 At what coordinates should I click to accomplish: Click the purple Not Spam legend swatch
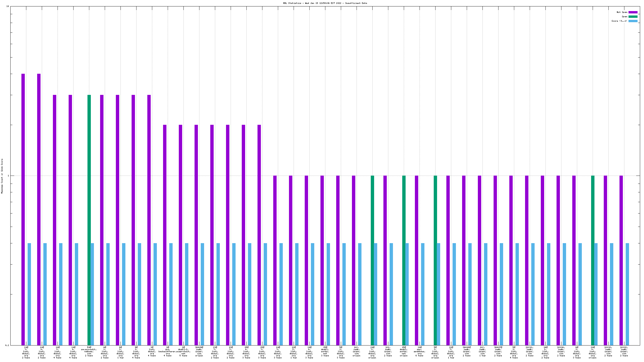[x=633, y=12]
